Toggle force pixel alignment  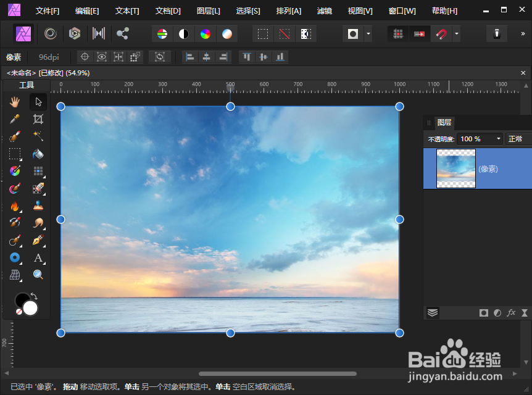(398, 33)
